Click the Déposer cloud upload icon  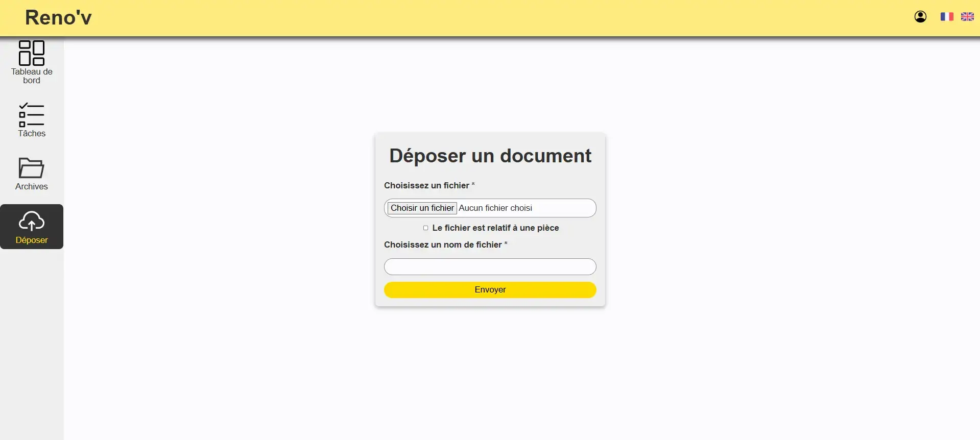32,221
